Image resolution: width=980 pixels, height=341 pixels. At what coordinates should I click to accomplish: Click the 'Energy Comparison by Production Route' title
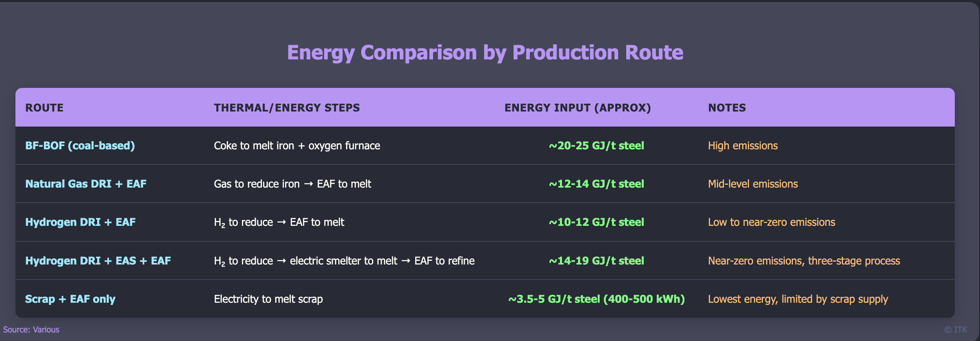tap(485, 52)
